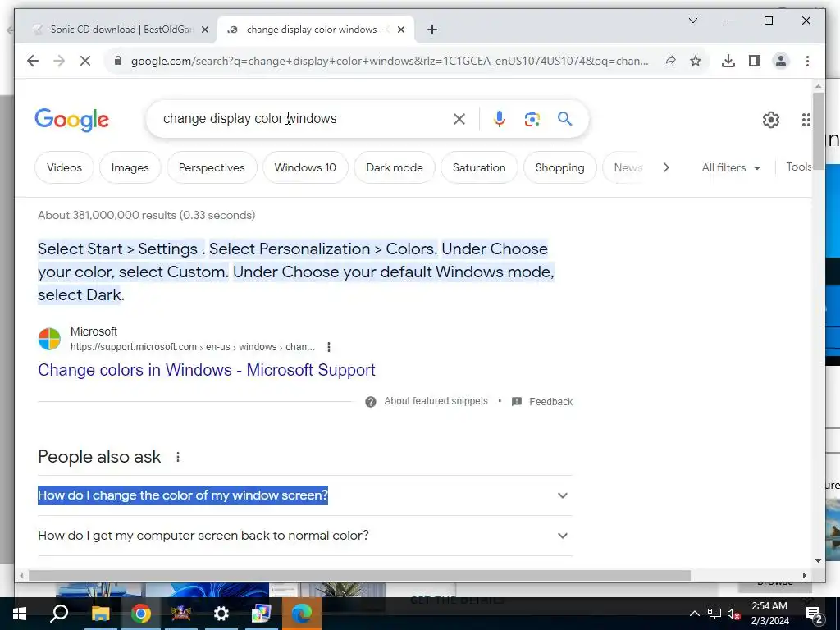This screenshot has height=630, width=840.
Task: Share this page from the address bar
Action: tap(669, 61)
